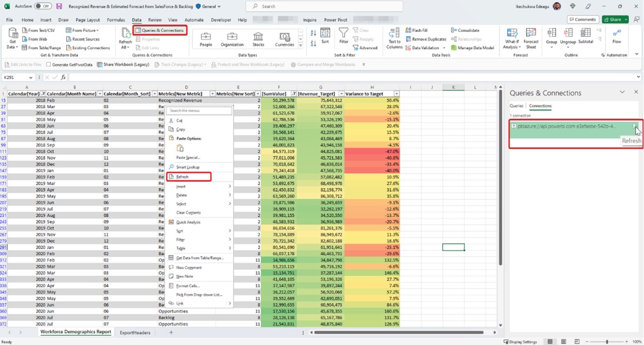Screen dimensions: 644x345
Task: Click the Queries & Connections button
Action: [160, 30]
